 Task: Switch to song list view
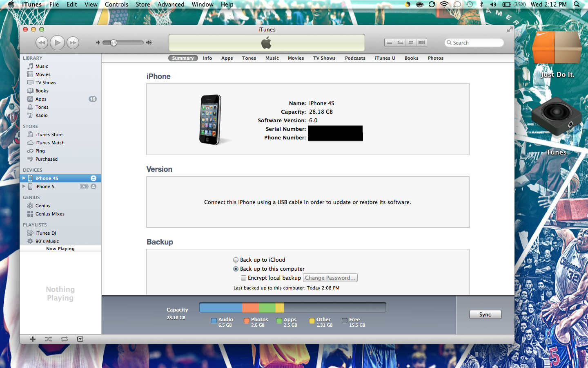[x=390, y=42]
